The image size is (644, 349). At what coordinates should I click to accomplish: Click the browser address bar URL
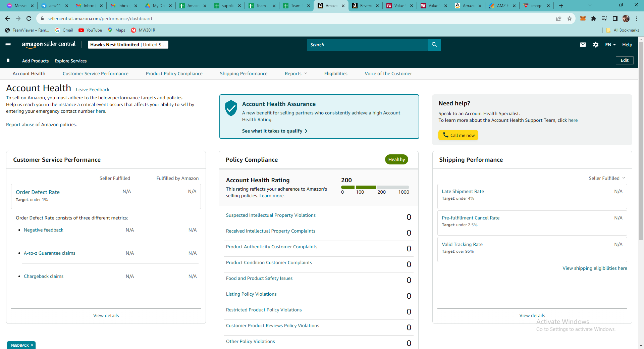(100, 18)
